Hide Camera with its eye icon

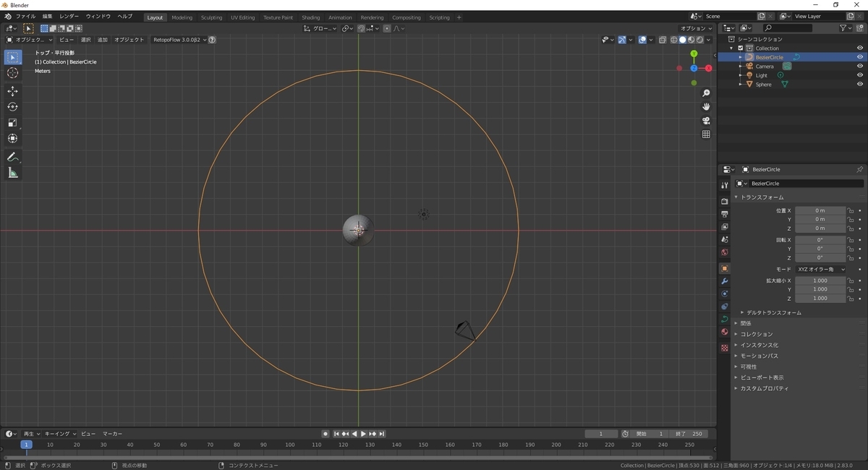point(860,67)
